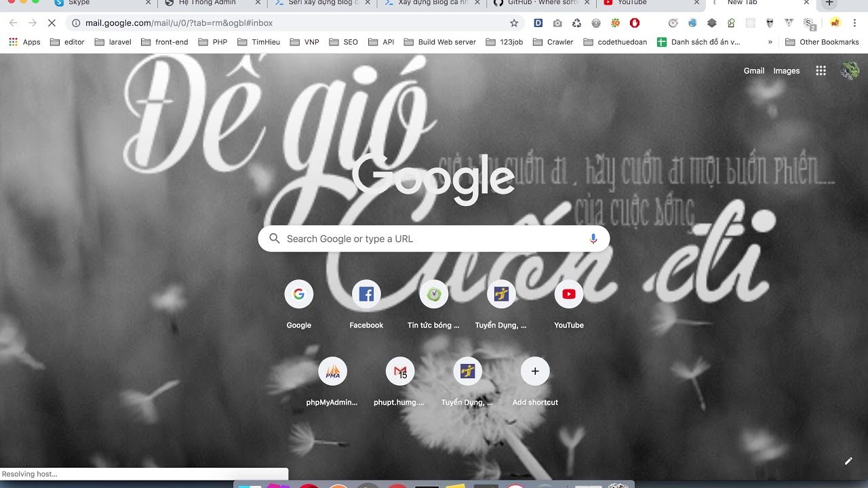Open the camera screenshot extension

click(557, 23)
